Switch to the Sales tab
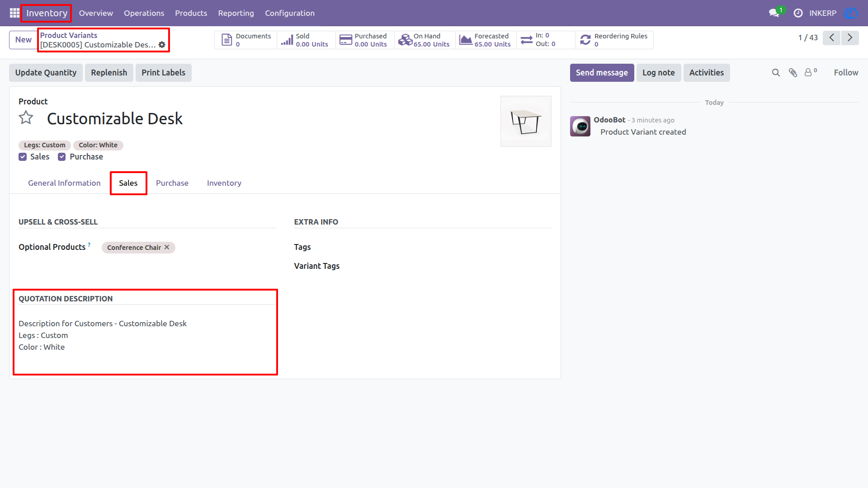This screenshot has width=868, height=488. pos(128,183)
